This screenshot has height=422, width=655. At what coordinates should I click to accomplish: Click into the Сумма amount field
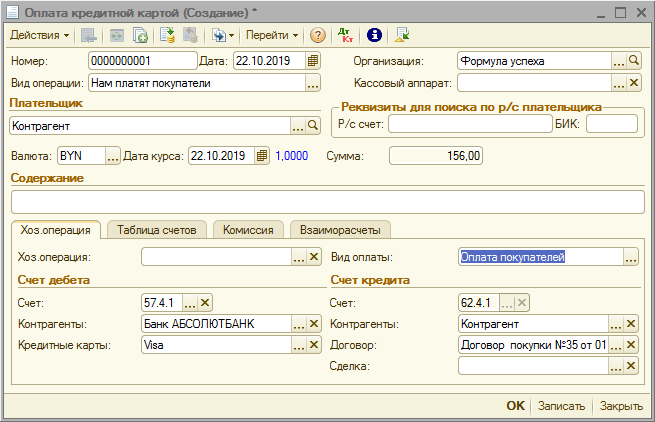[x=437, y=156]
